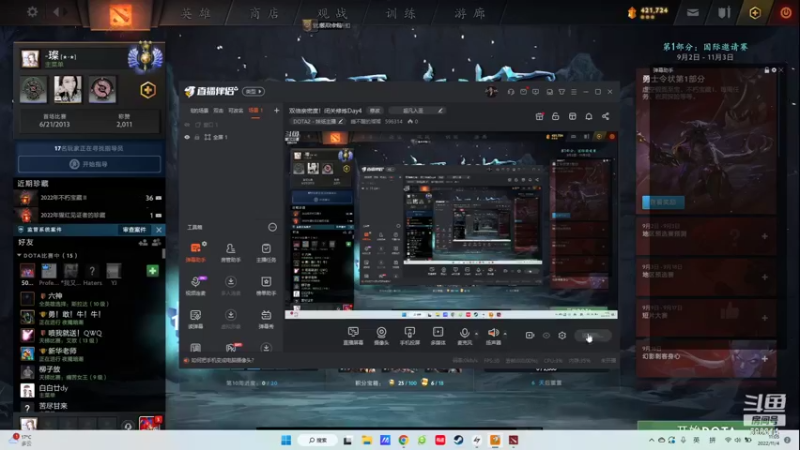Click the profile avatar beside player name

click(30, 58)
